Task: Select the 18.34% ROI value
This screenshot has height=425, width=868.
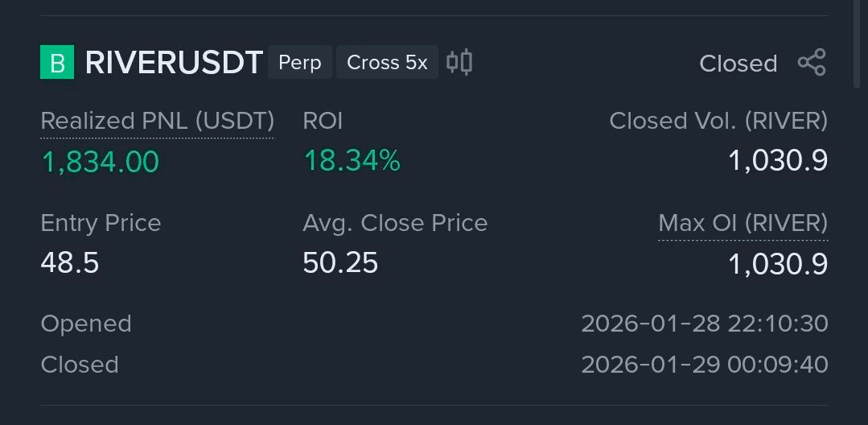Action: click(x=352, y=161)
